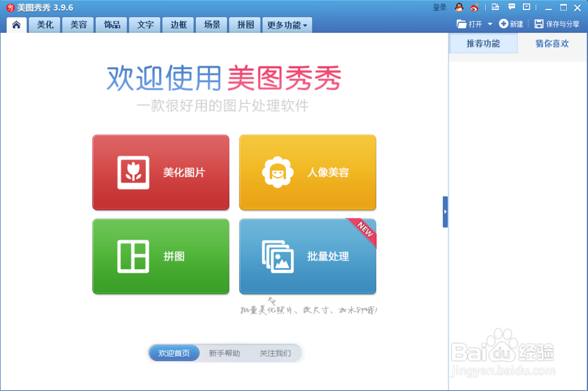Close the 美图秀秀 window
Viewport: 588px width, 391px height.
[577, 8]
